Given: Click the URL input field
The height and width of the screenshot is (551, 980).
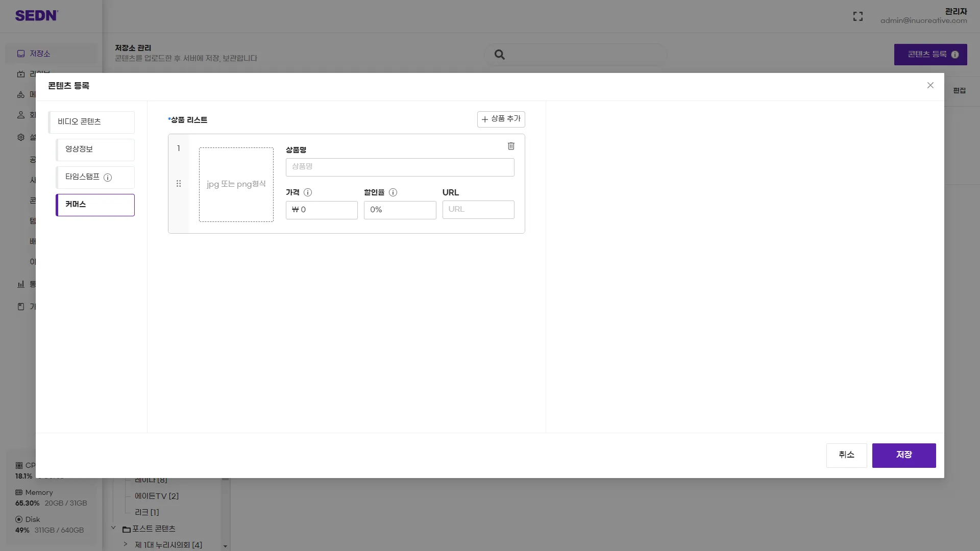Looking at the screenshot, I should coord(478,210).
